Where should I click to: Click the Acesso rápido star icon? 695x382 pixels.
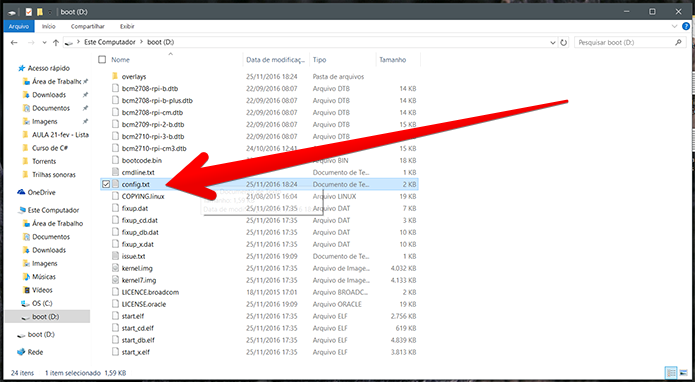pyautogui.click(x=21, y=68)
